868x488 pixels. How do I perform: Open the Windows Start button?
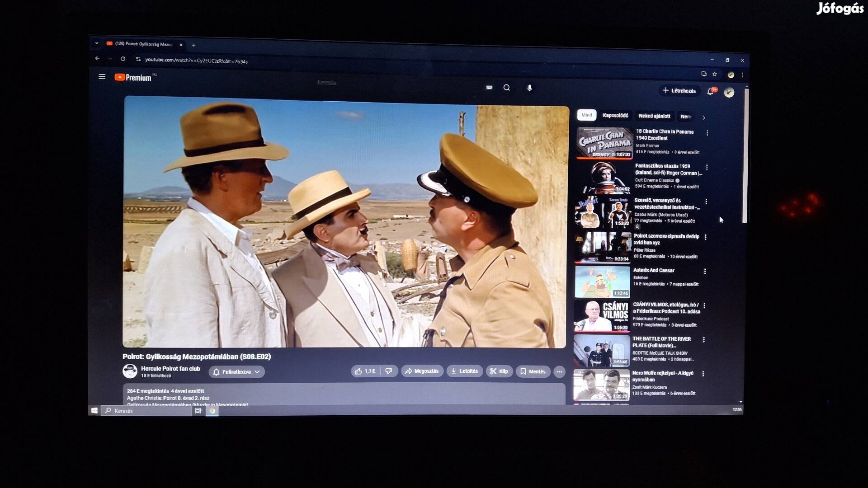[x=94, y=411]
